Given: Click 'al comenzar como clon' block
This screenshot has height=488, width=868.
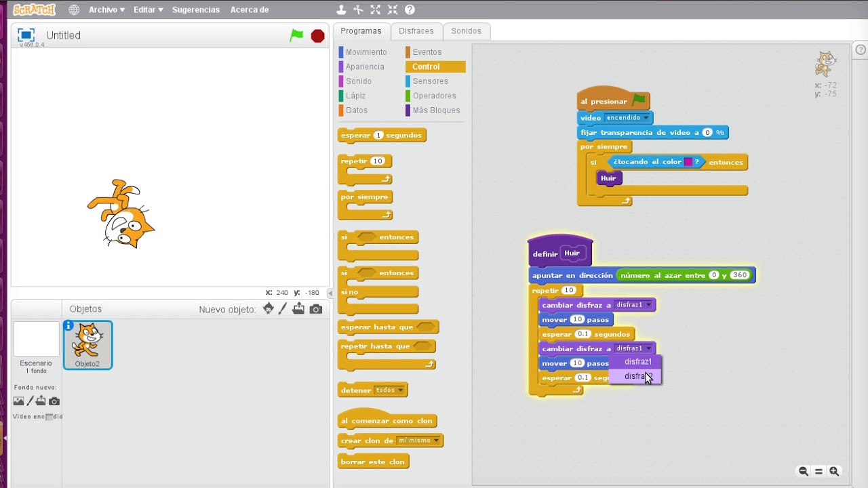Looking at the screenshot, I should (x=387, y=419).
